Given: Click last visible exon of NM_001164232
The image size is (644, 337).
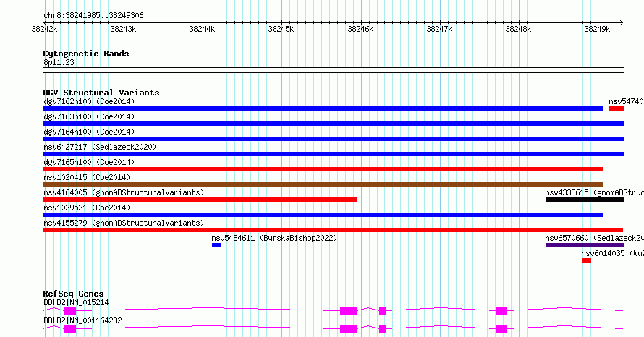Looking at the screenshot, I should coord(501,329).
